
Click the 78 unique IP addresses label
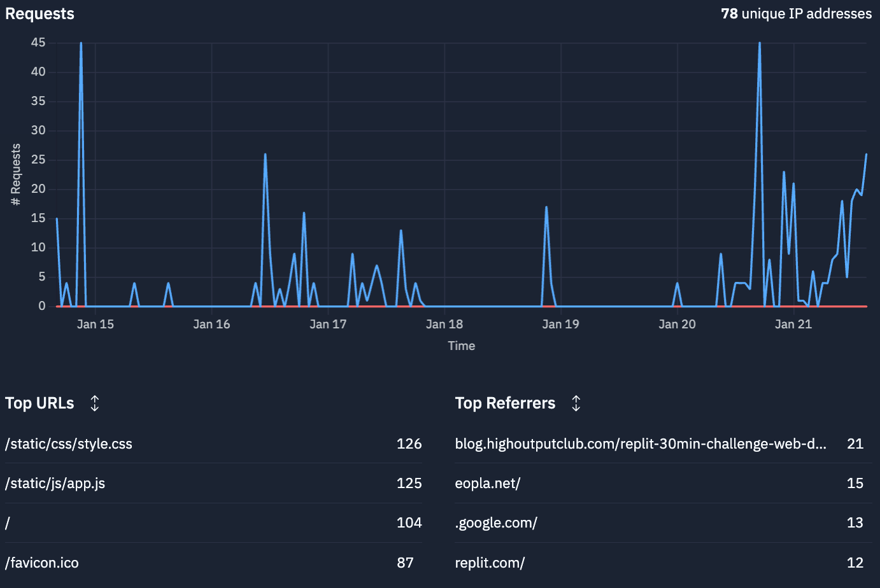pyautogui.click(x=796, y=13)
